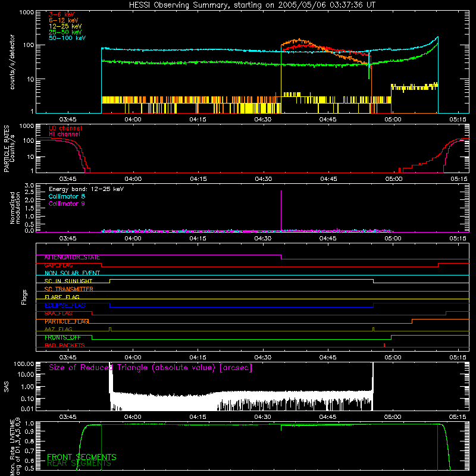The image size is (476, 476).
Task: Click the 04:30 tick label under top plot
Action: (263, 120)
